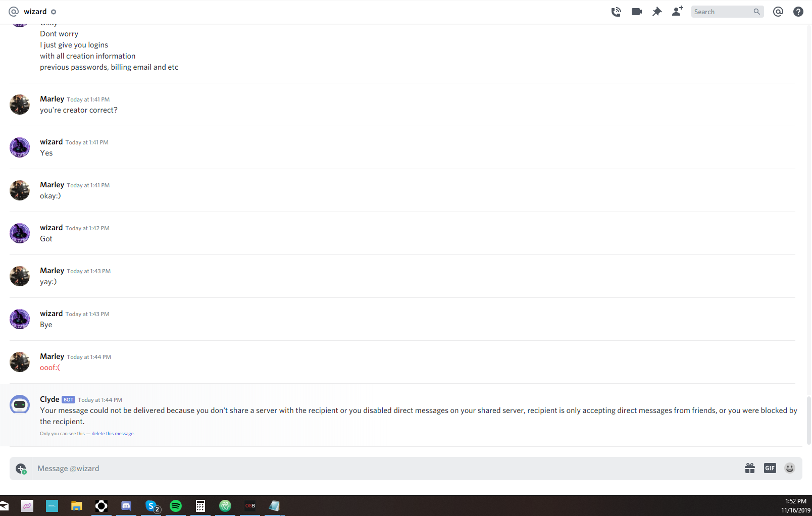
Task: Open Skype from the taskbar
Action: click(151, 505)
